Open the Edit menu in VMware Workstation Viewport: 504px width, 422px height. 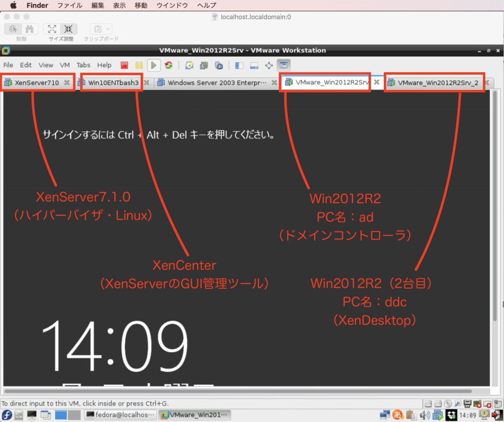tap(26, 65)
